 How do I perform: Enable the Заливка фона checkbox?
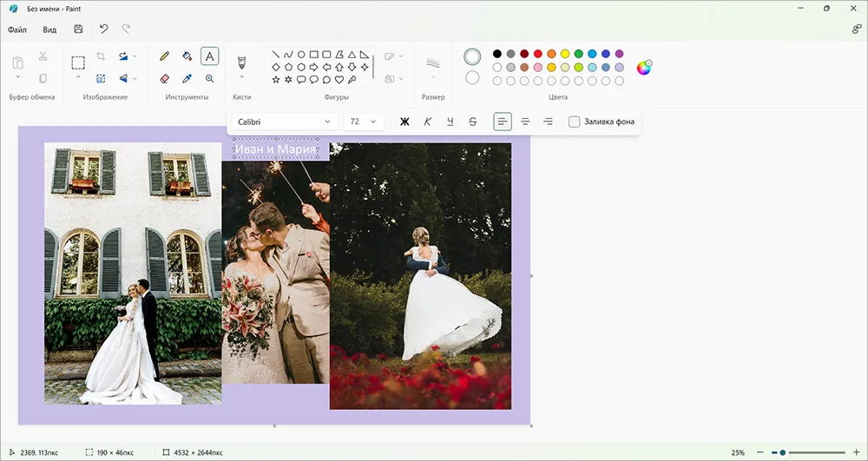[x=574, y=122]
